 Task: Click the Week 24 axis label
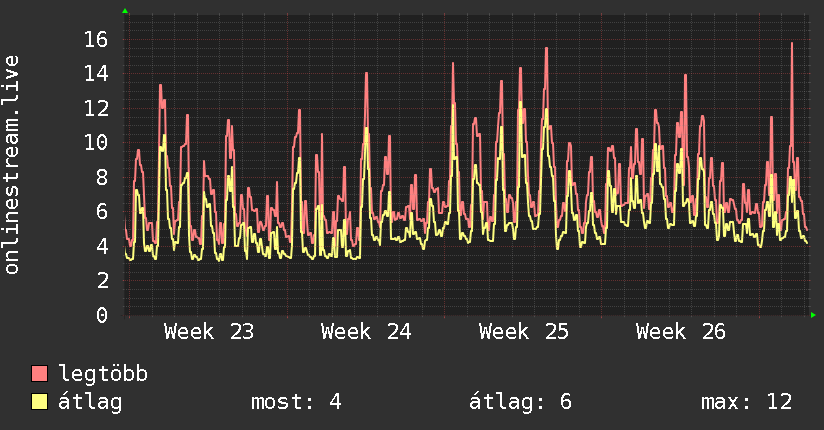366,332
